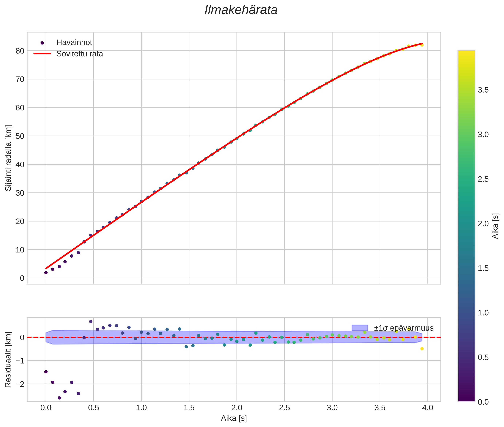The width and height of the screenshot is (504, 427).
Task: Click the 'Aika [s]' colorbar label
Action: tap(495, 226)
